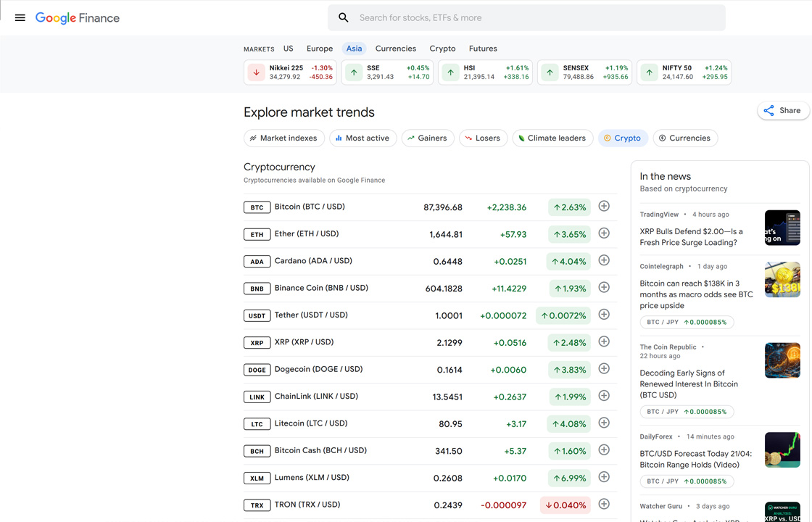Screen dimensions: 812x522
Task: Select the Asia markets tab
Action: (x=355, y=48)
